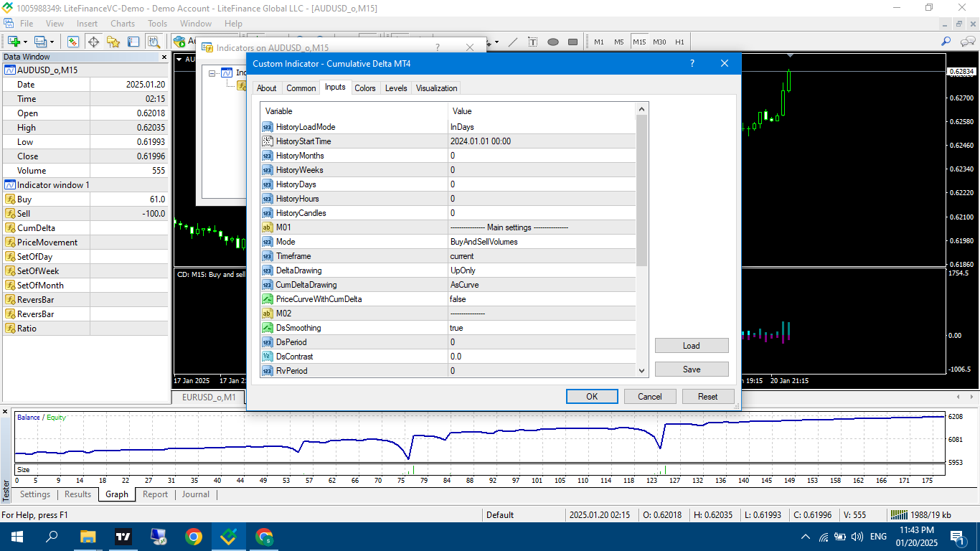Click the Windows Start button
Viewport: 980px width, 551px height.
point(17,537)
